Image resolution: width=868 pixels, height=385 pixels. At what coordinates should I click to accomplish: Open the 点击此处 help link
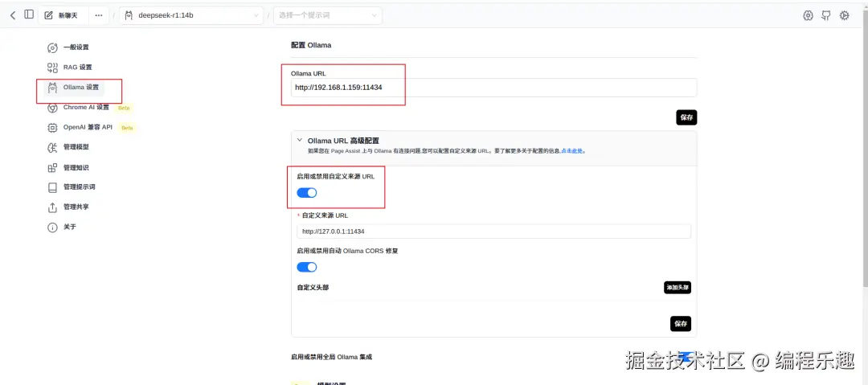[x=572, y=150]
